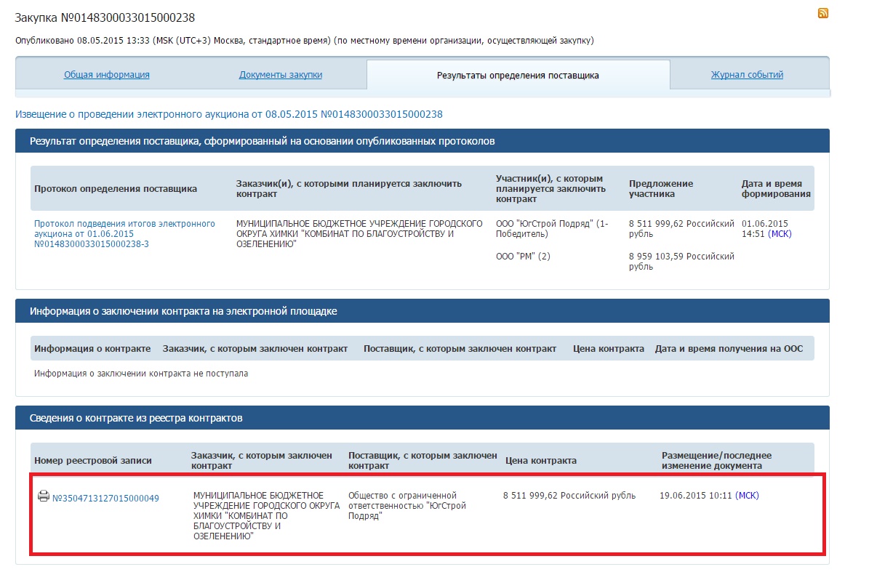The height and width of the screenshot is (588, 885).
Task: Click the МСК link next to 01.06.2015 14:51
Action: pos(780,234)
